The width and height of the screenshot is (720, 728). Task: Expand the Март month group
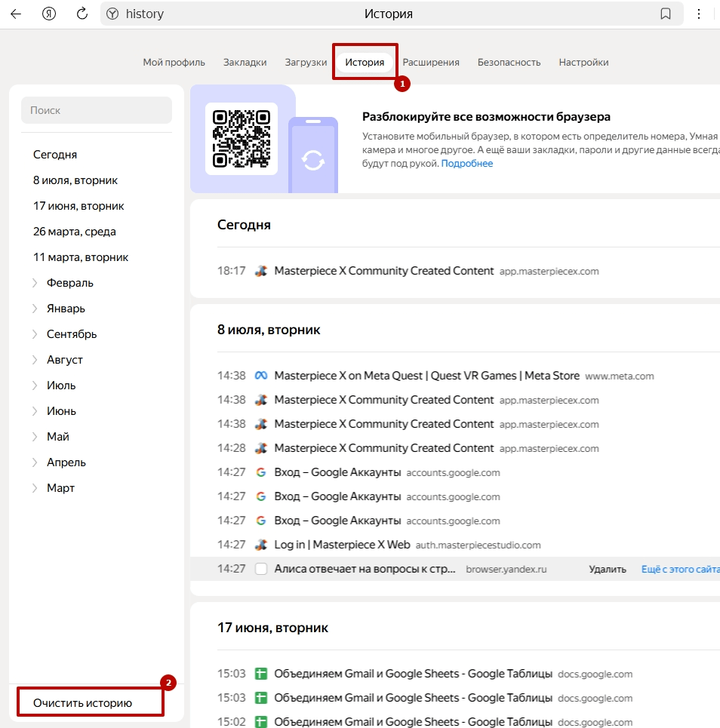coord(35,488)
